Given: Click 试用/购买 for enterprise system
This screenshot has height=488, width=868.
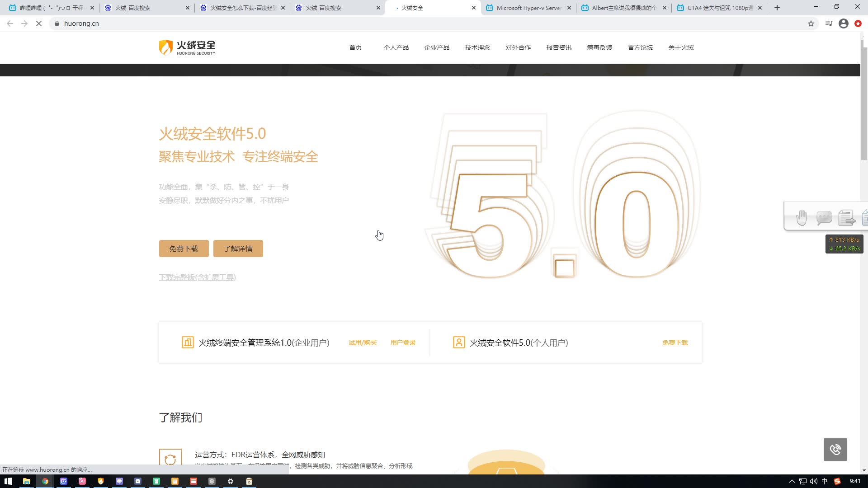Looking at the screenshot, I should pyautogui.click(x=363, y=343).
